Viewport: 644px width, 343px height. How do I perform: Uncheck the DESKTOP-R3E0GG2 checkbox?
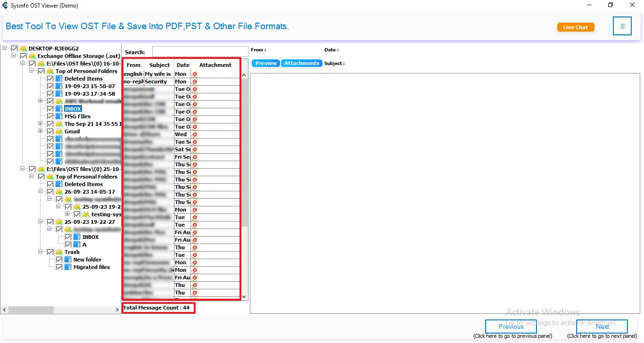(14, 49)
